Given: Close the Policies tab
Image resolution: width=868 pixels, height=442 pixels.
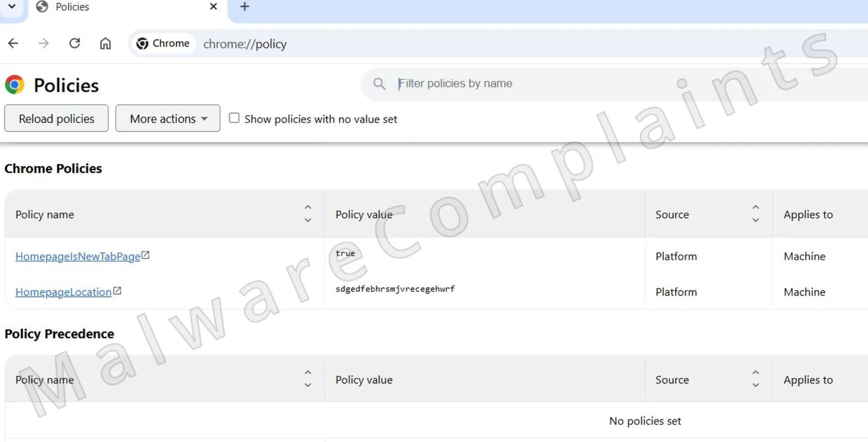Looking at the screenshot, I should tap(213, 7).
